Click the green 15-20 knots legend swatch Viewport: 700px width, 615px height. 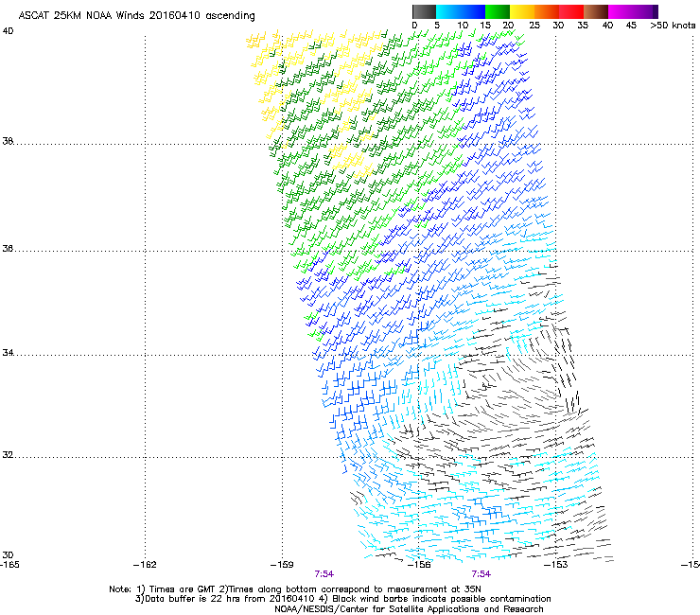click(x=498, y=11)
